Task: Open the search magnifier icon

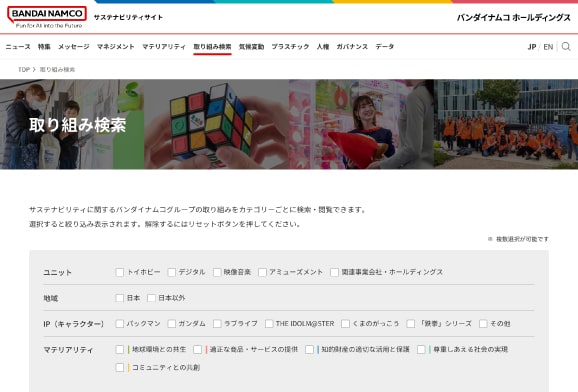Action: [566, 46]
